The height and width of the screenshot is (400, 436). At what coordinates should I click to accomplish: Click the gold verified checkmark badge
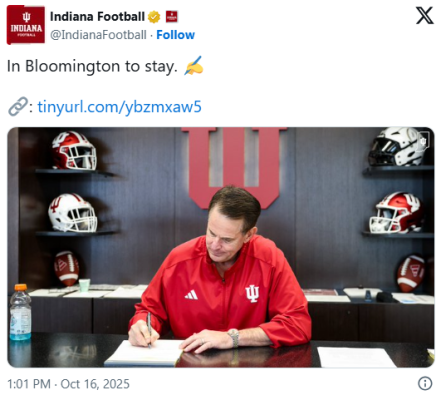[154, 17]
